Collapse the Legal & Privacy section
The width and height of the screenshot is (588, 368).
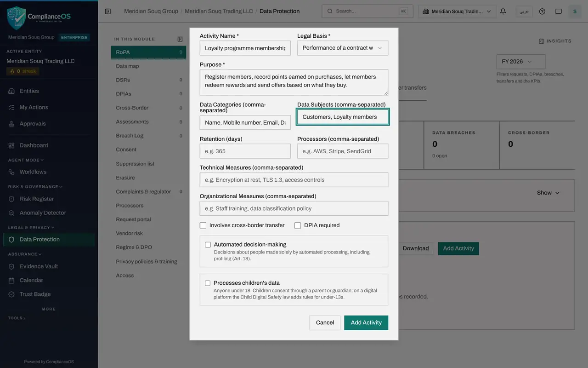(x=31, y=228)
